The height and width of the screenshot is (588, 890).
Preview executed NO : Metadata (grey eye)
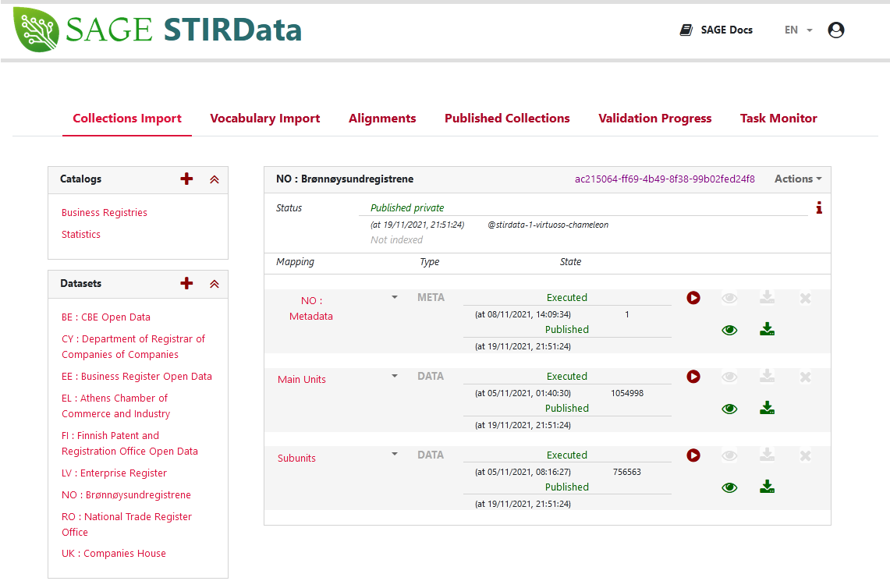tap(729, 298)
